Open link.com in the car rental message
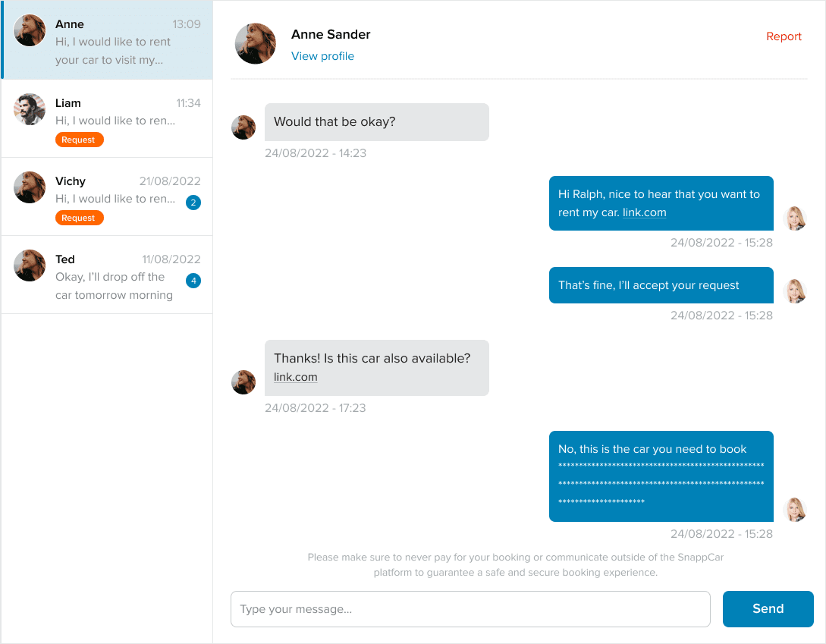The image size is (826, 644). click(644, 212)
